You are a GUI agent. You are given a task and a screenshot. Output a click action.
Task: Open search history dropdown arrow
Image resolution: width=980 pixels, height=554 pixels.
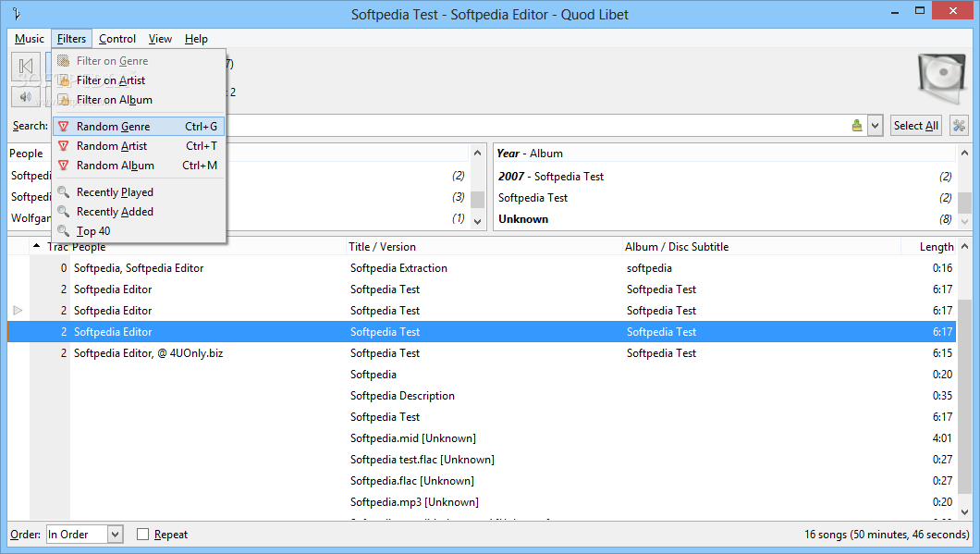[x=875, y=126]
